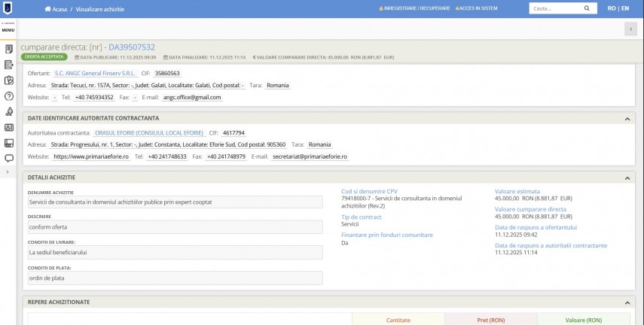Collapse the Detalii Achizitie section

tap(627, 178)
